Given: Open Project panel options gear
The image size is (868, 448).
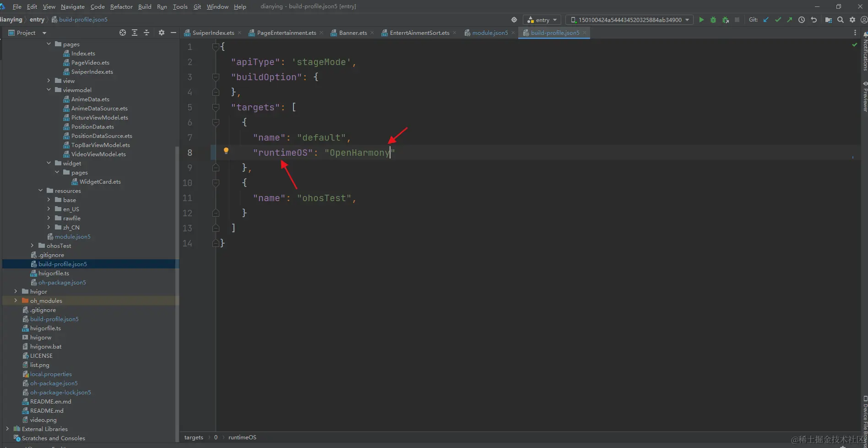Looking at the screenshot, I should pyautogui.click(x=161, y=33).
